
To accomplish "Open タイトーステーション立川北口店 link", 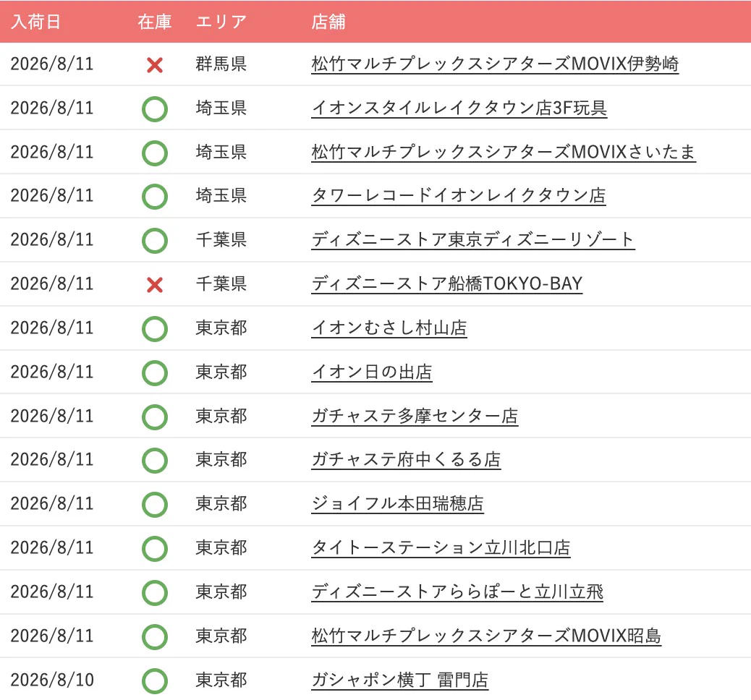I will pos(441,547).
